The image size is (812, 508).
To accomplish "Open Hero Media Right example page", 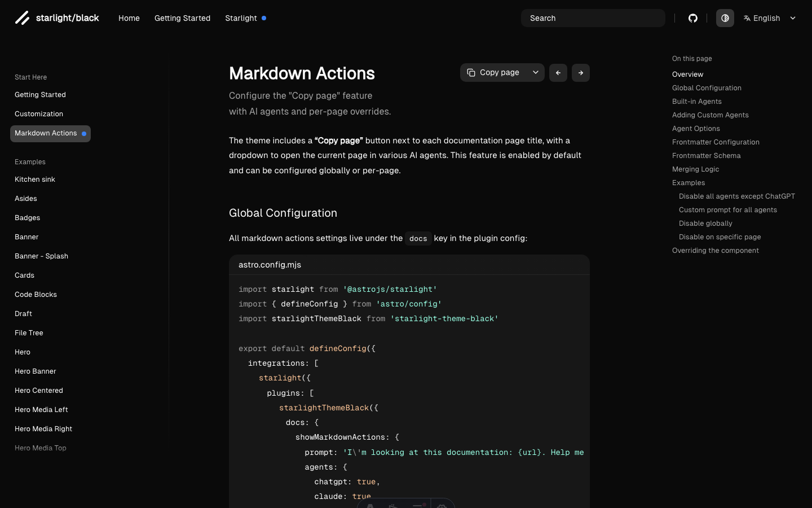I will click(x=43, y=429).
